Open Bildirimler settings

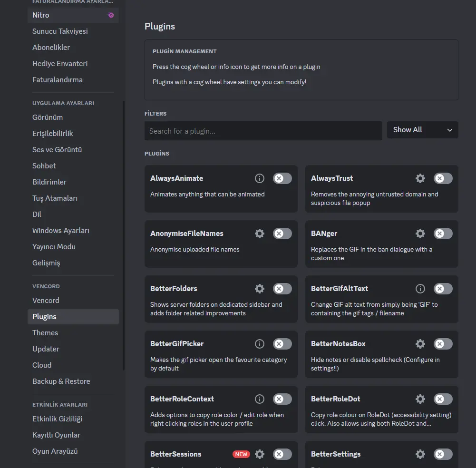73,182
